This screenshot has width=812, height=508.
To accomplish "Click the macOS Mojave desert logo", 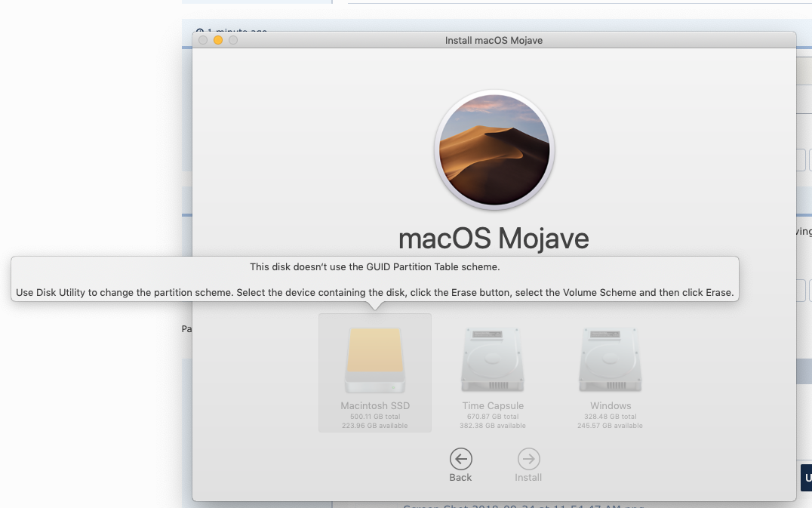I will tap(494, 149).
